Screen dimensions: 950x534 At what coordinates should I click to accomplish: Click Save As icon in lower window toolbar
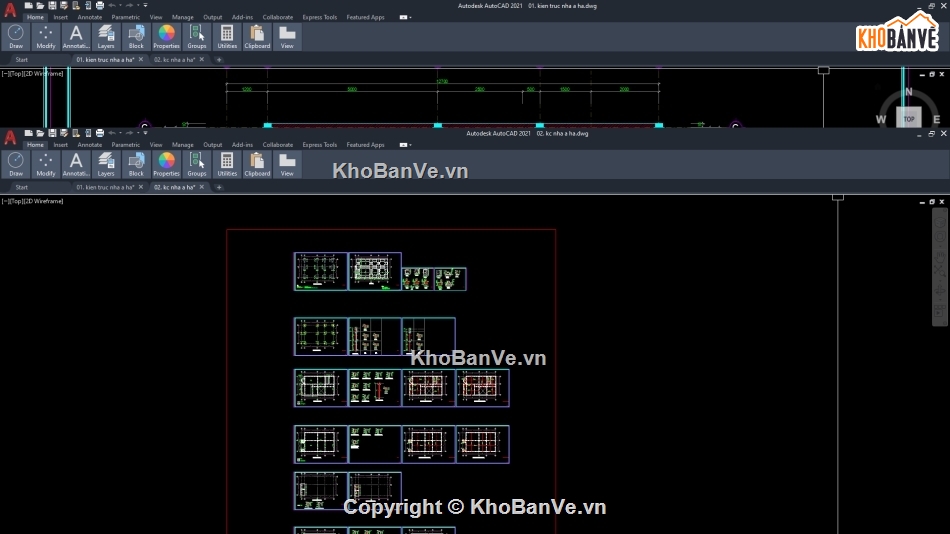pyautogui.click(x=64, y=133)
